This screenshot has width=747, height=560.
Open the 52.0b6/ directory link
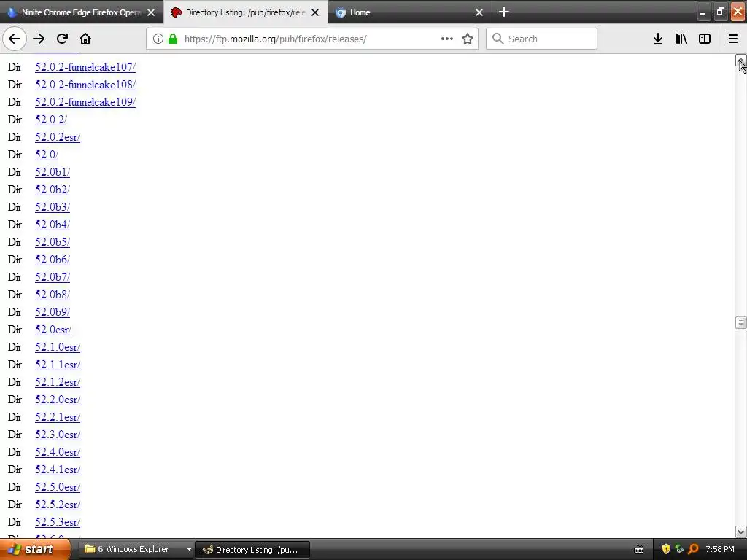(53, 260)
